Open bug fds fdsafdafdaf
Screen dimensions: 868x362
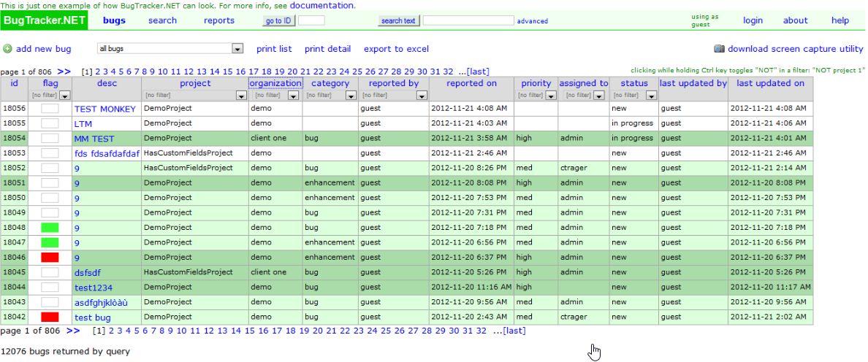click(107, 154)
